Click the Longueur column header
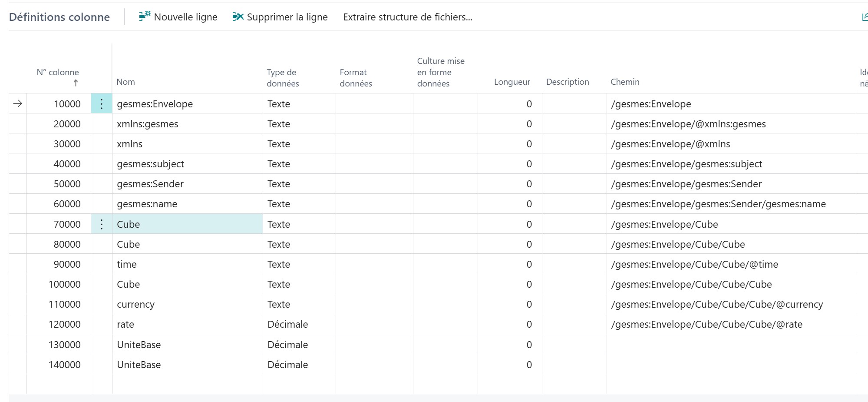868x402 pixels. (x=512, y=82)
